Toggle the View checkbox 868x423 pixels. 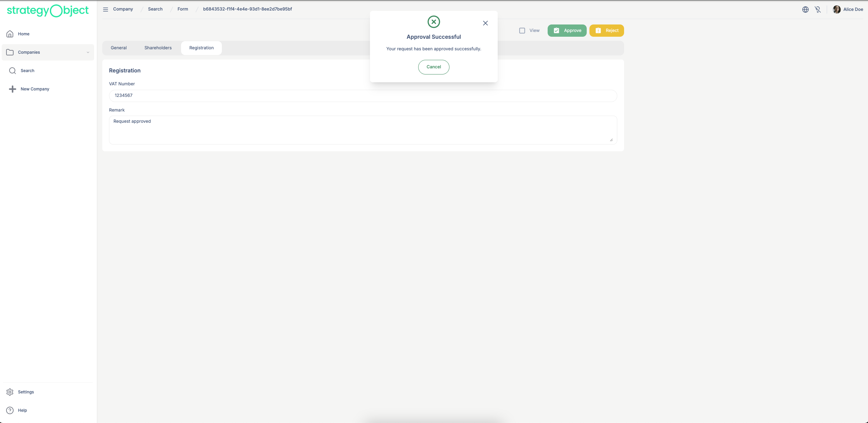pyautogui.click(x=522, y=31)
